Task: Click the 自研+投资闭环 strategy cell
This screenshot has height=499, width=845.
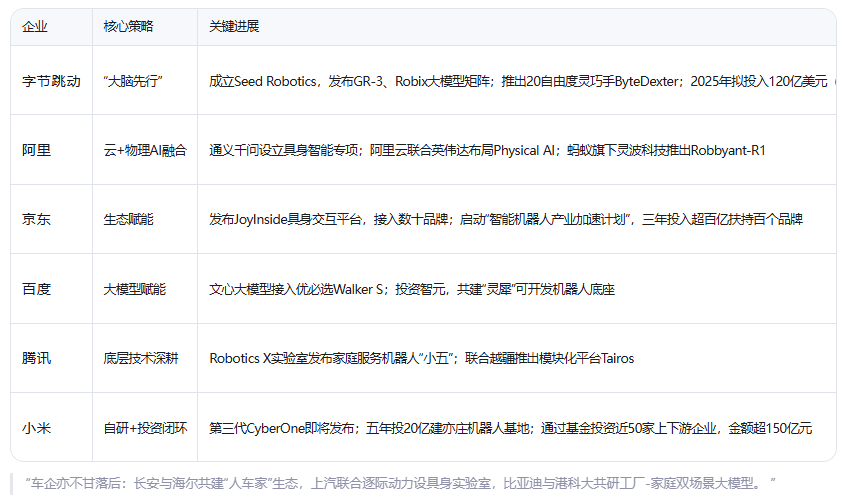Action: coord(144,428)
